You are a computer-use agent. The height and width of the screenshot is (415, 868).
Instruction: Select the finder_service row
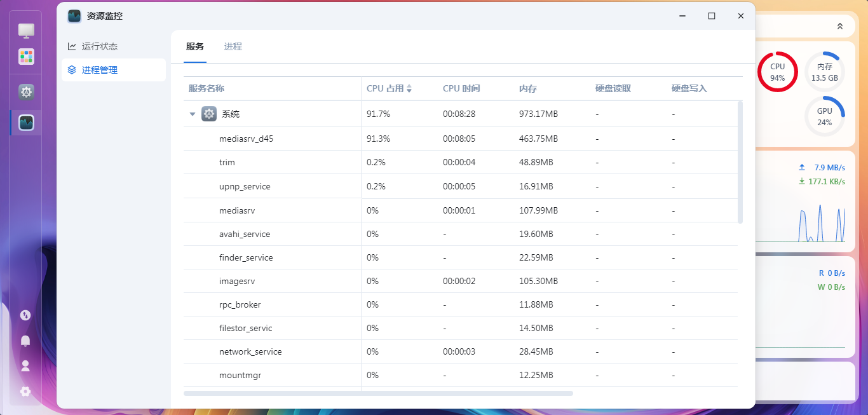(x=461, y=257)
